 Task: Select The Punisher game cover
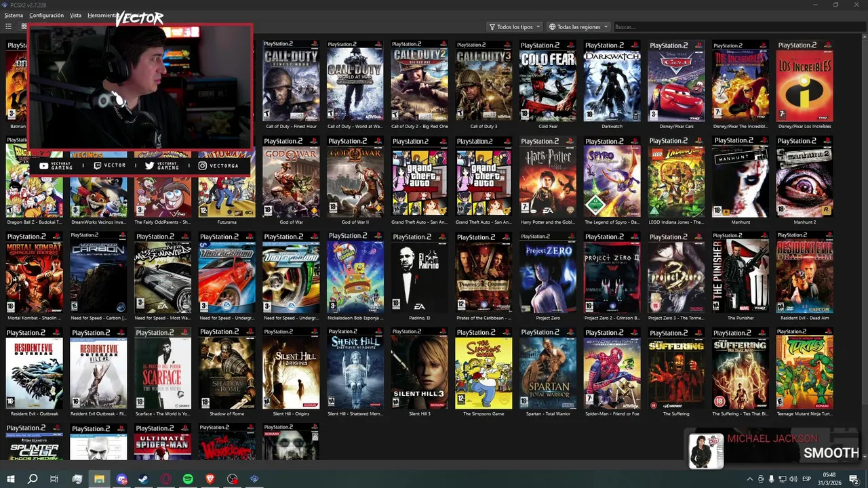click(741, 272)
